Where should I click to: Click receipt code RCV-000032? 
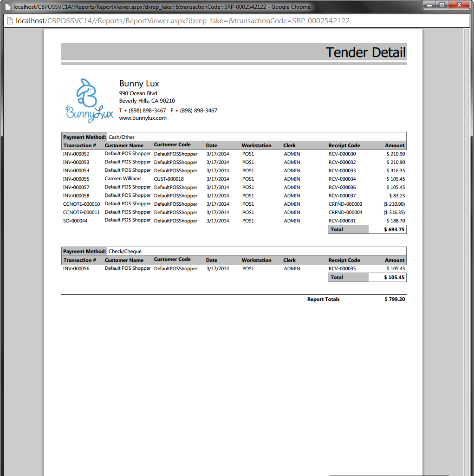point(342,162)
